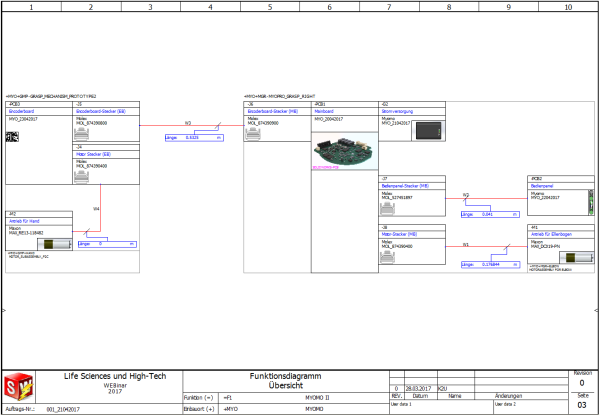Click the Encoderboard-Stecker (EB) label
This screenshot has width=600, height=415.
click(101, 111)
